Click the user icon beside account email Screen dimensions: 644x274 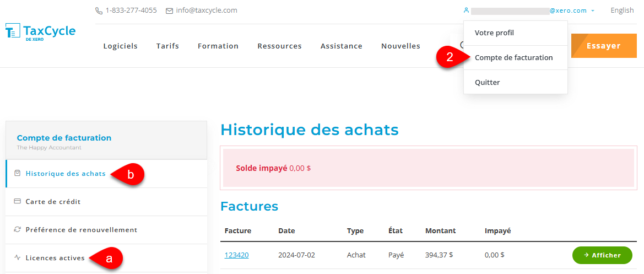[x=466, y=10]
